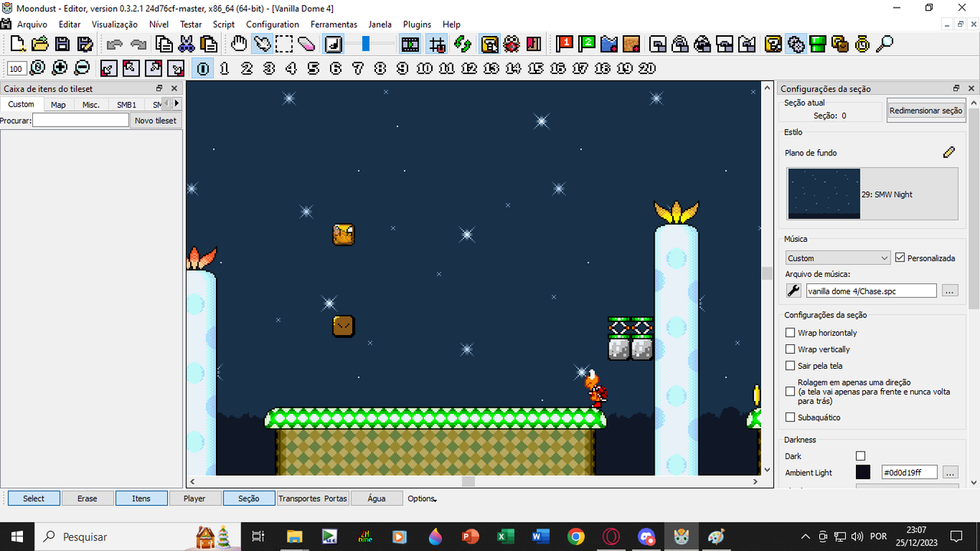Zoom in with the plus magnifier
Viewport: 980px width, 551px height.
coord(60,68)
